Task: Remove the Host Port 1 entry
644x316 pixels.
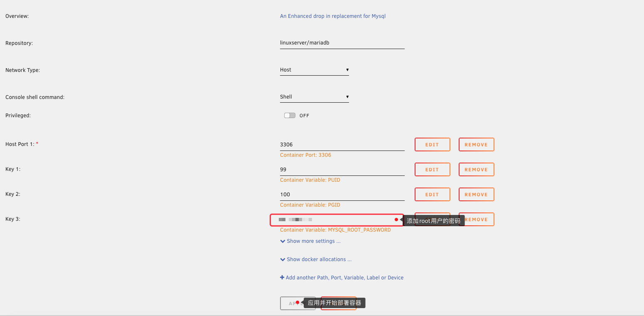Action: (477, 145)
